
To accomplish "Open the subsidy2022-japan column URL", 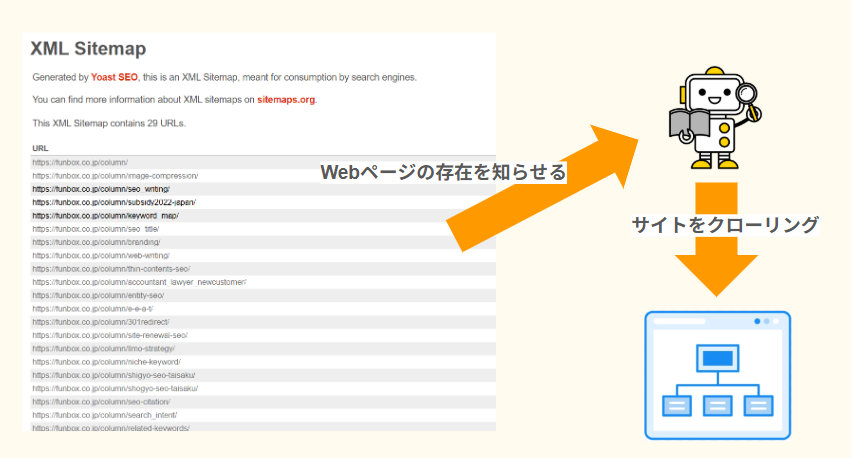I will (113, 202).
